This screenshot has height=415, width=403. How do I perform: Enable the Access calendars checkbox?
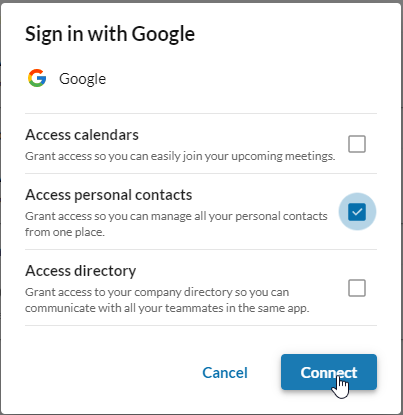tap(357, 144)
